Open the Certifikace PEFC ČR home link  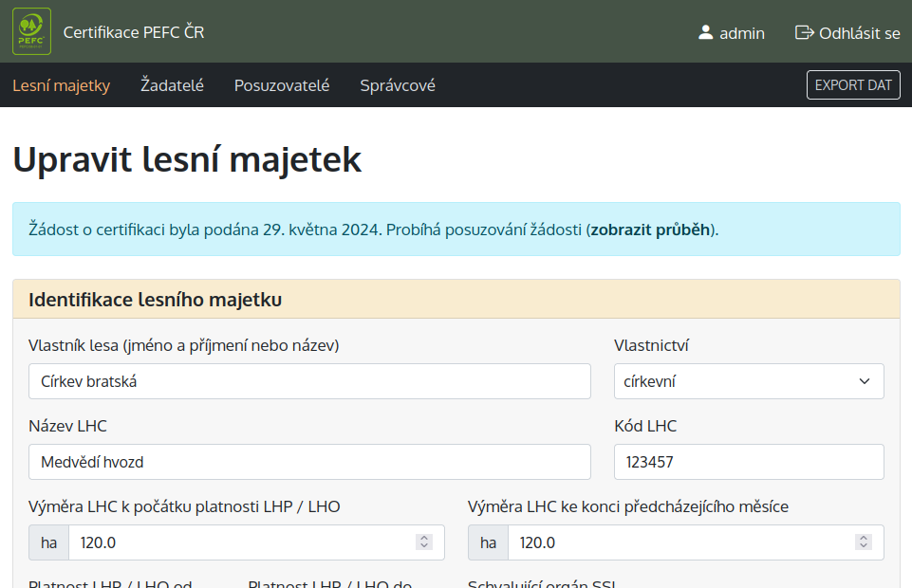[x=134, y=32]
